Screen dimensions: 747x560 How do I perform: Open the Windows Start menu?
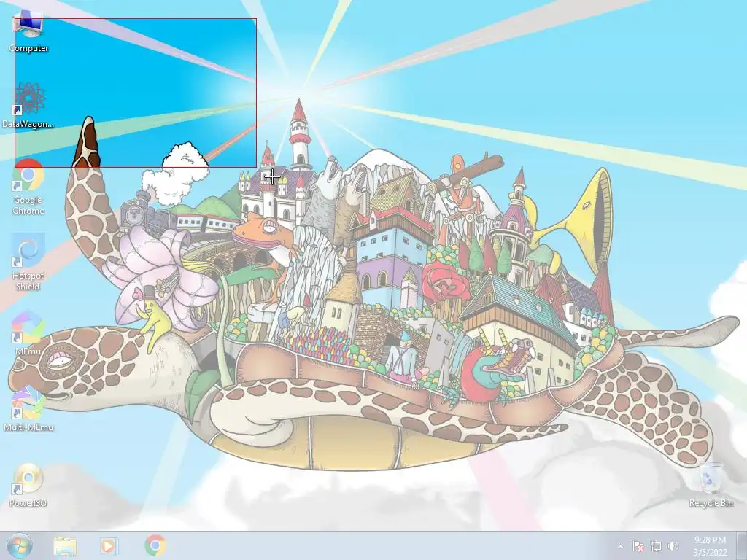pyautogui.click(x=20, y=545)
